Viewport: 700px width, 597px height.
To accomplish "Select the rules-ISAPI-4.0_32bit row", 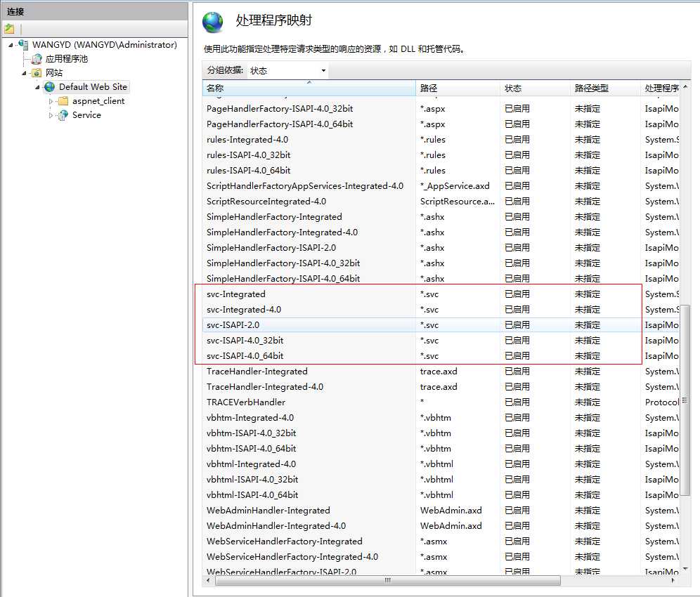I will 441,155.
